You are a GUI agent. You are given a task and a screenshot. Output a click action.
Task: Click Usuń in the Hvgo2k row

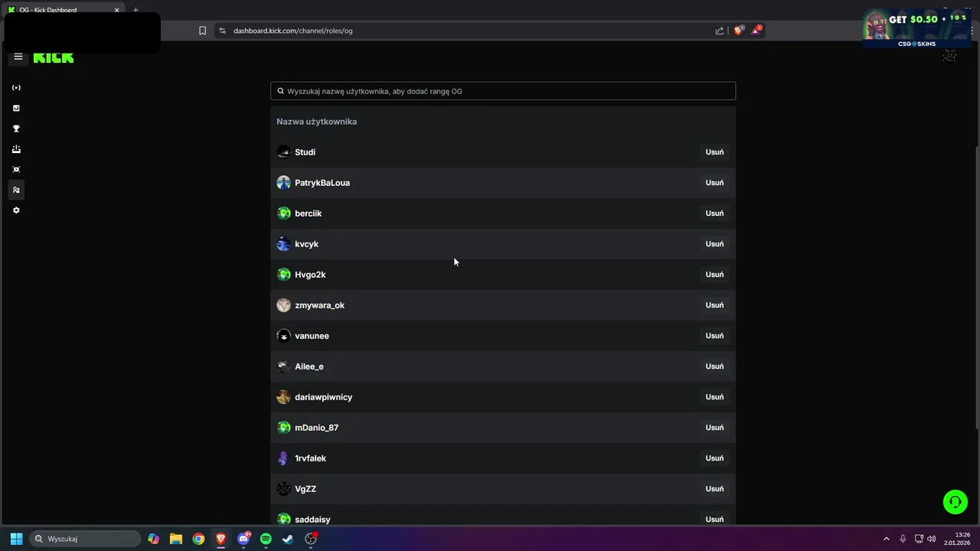click(714, 275)
